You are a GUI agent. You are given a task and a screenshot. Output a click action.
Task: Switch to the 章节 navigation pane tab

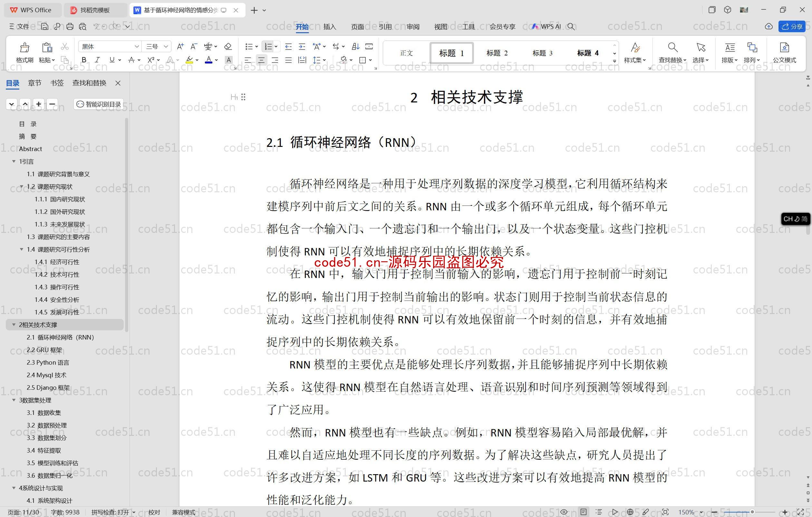(x=34, y=83)
